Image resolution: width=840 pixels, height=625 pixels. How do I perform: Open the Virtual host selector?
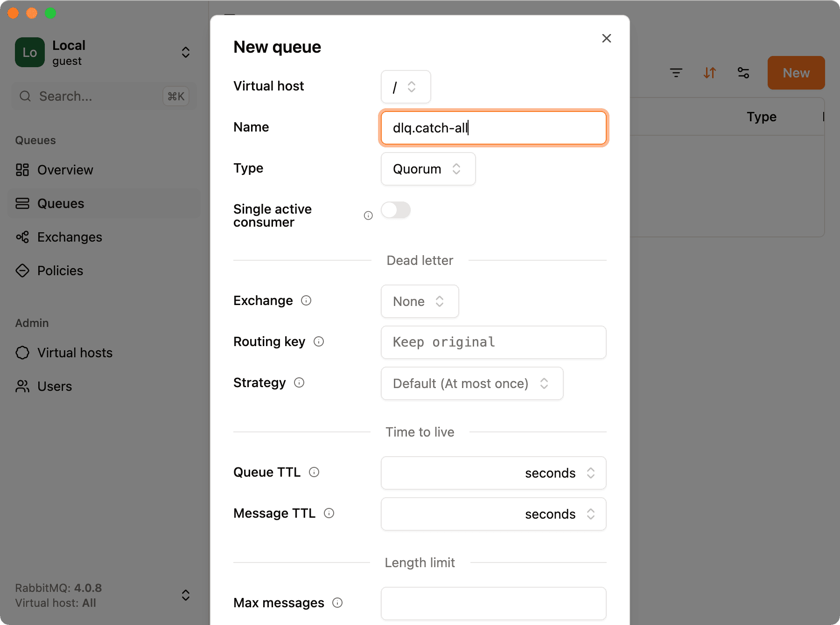coord(405,87)
